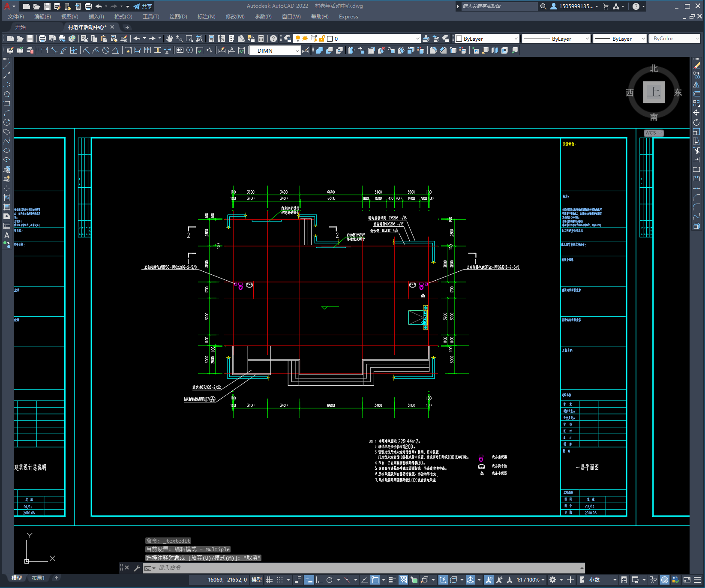Click the user account 1505999135 button
Screen dimensions: 705x588
pos(574,6)
